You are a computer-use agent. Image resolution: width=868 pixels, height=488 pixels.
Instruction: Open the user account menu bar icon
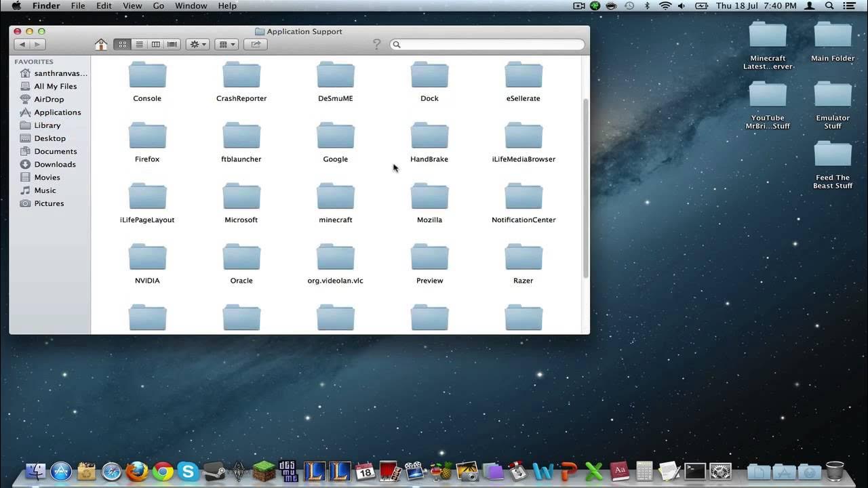pos(810,5)
